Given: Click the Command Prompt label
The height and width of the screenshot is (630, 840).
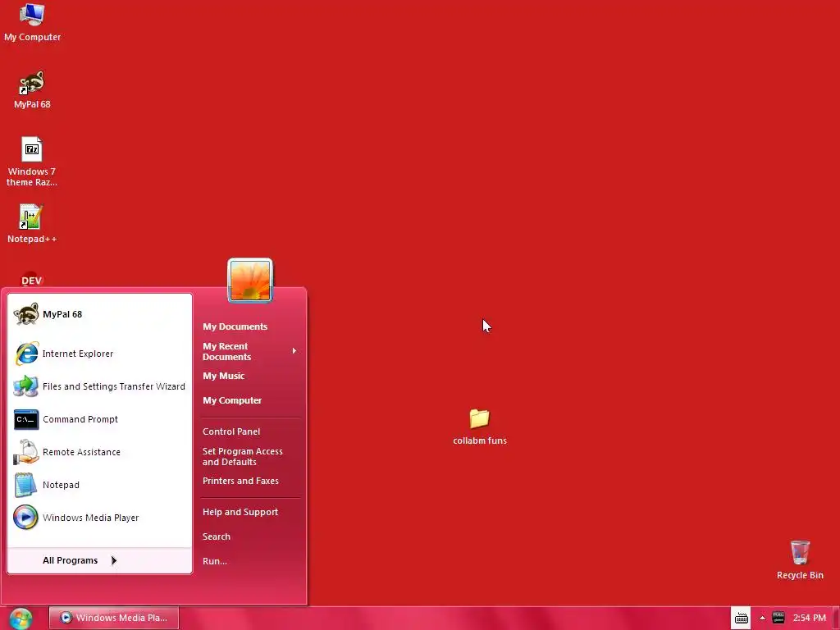Looking at the screenshot, I should click(x=80, y=419).
